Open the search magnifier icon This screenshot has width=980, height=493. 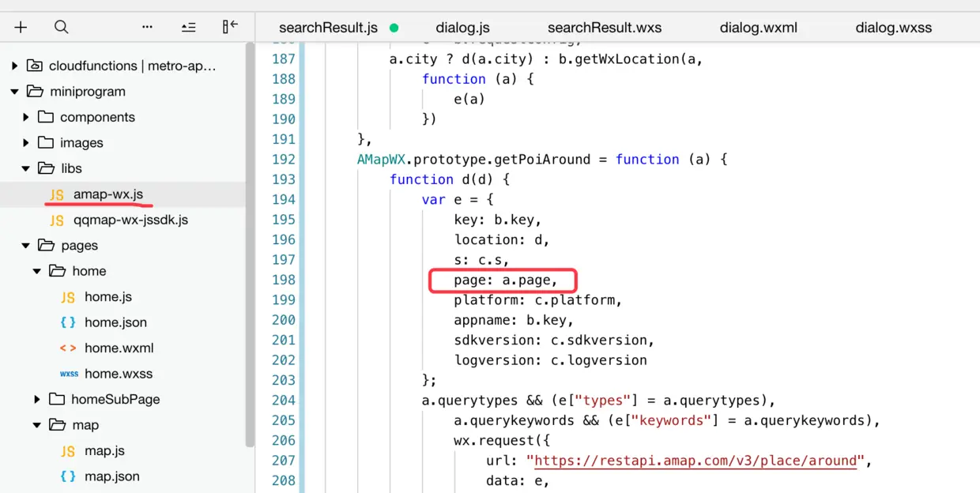(x=61, y=27)
